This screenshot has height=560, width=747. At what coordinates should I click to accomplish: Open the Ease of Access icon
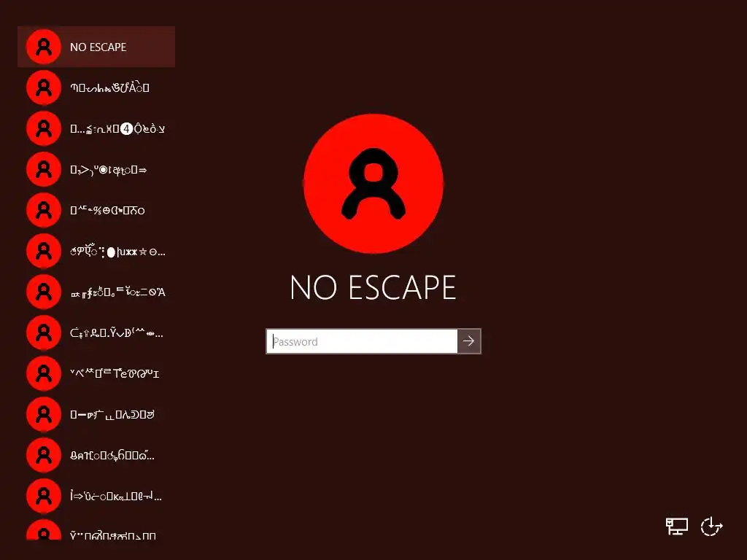(712, 526)
